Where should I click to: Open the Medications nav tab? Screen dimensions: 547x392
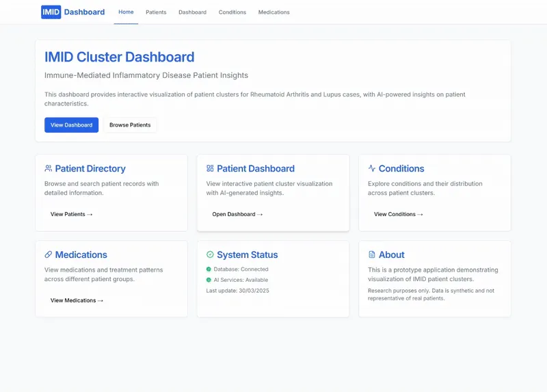tap(274, 12)
